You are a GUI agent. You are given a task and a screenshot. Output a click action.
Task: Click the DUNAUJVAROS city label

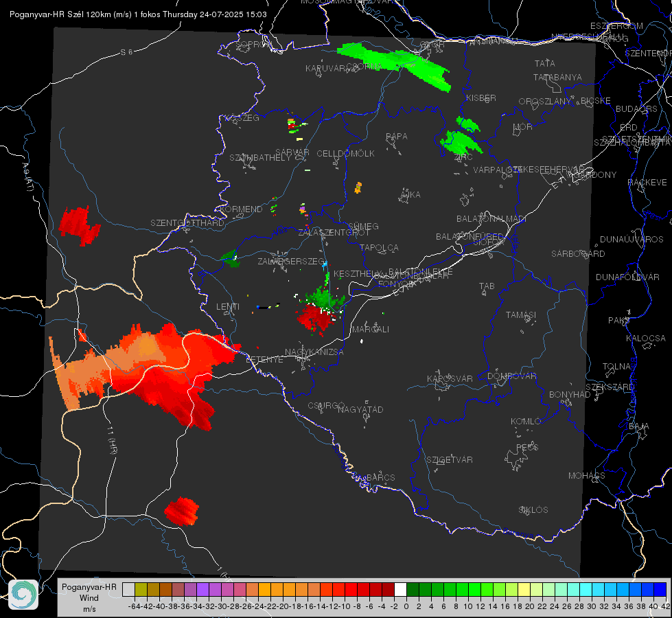point(632,240)
